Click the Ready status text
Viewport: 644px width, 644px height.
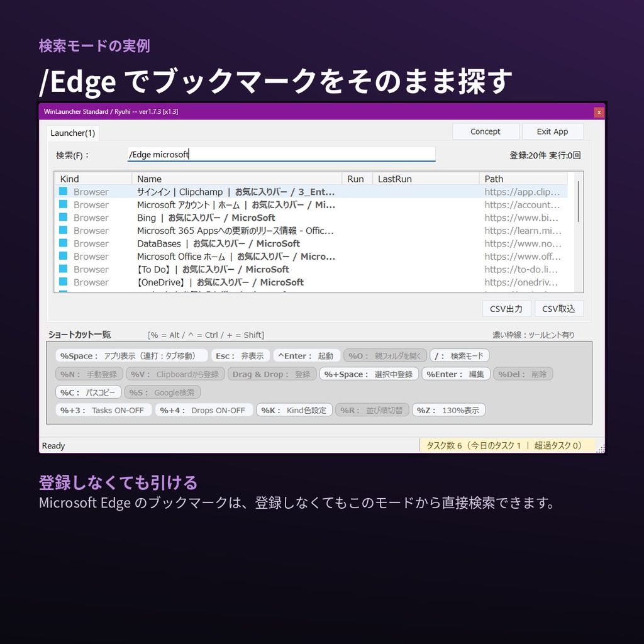click(53, 446)
